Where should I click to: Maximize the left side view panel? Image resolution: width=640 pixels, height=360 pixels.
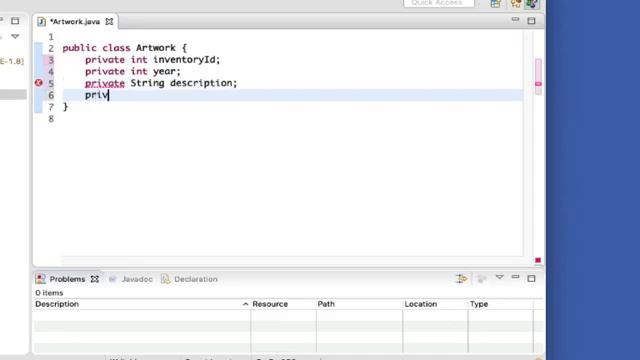click(x=15, y=20)
